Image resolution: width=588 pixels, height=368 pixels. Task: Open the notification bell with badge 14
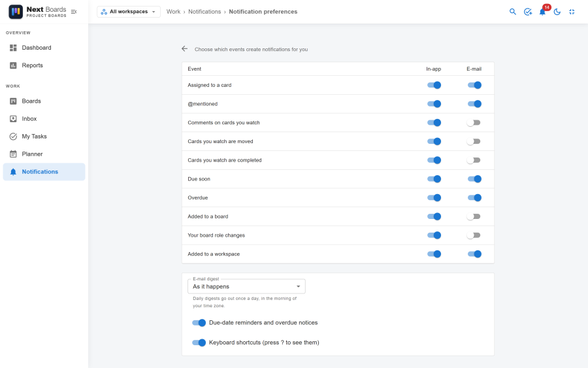[x=542, y=12]
